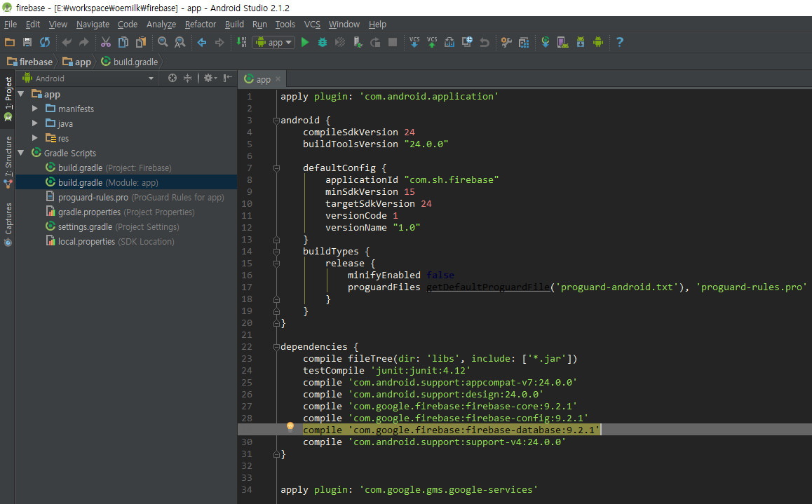Click the yellow intention lightbulb in gutter
The width and height of the screenshot is (812, 504).
pyautogui.click(x=290, y=428)
